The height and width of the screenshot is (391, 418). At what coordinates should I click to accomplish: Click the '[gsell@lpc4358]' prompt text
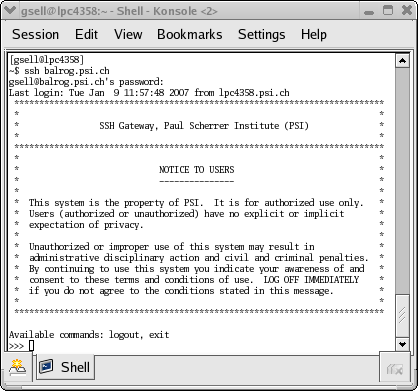[x=47, y=60]
